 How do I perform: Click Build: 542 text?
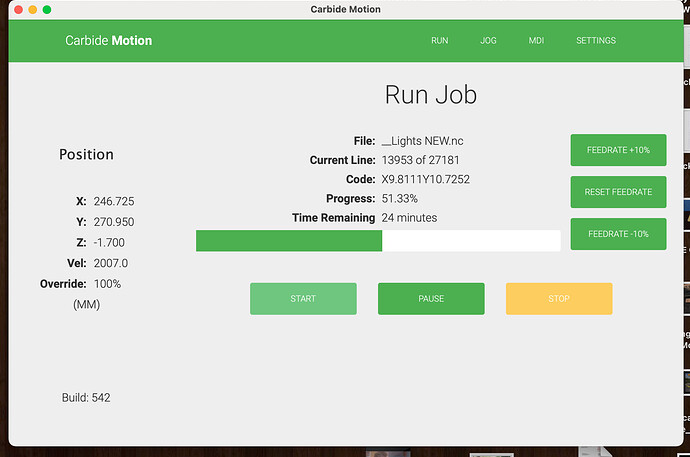point(86,398)
